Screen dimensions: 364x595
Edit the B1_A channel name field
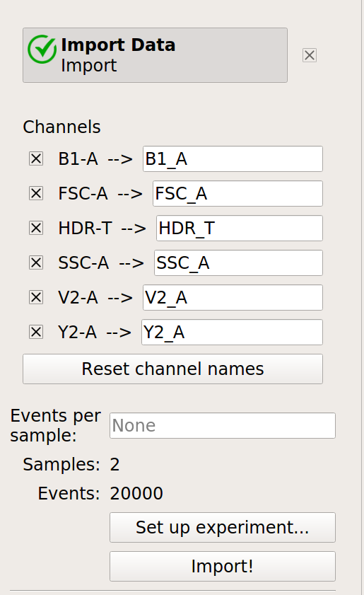[233, 158]
